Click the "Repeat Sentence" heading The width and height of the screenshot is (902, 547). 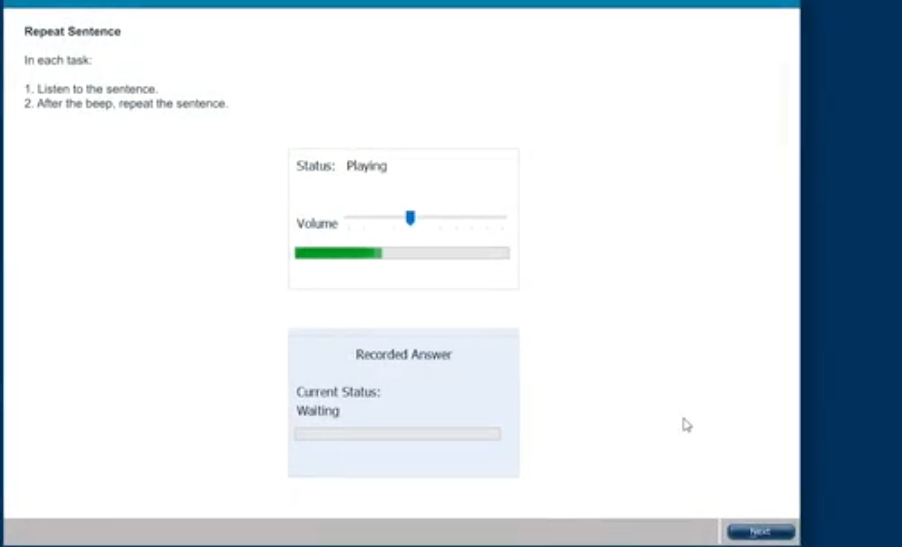click(72, 32)
